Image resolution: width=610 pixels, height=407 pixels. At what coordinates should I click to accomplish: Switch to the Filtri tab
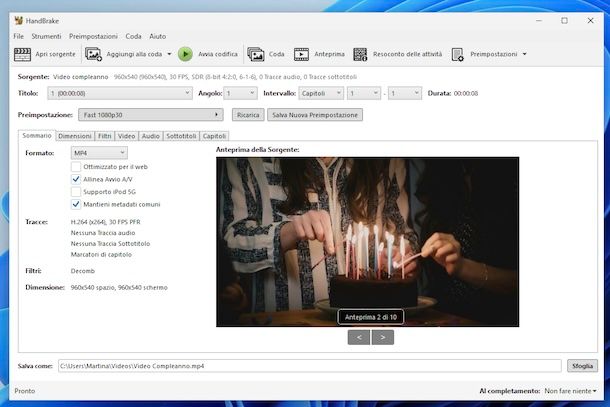pos(105,135)
